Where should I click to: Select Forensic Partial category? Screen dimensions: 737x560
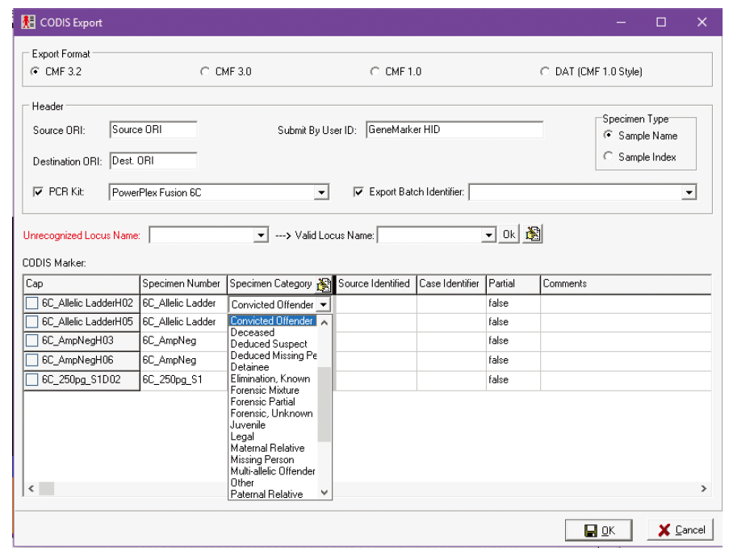[x=273, y=402]
